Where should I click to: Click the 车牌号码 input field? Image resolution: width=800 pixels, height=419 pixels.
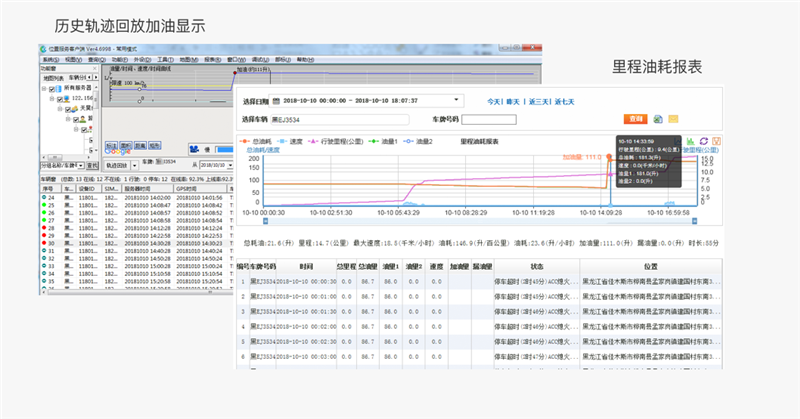pos(489,119)
